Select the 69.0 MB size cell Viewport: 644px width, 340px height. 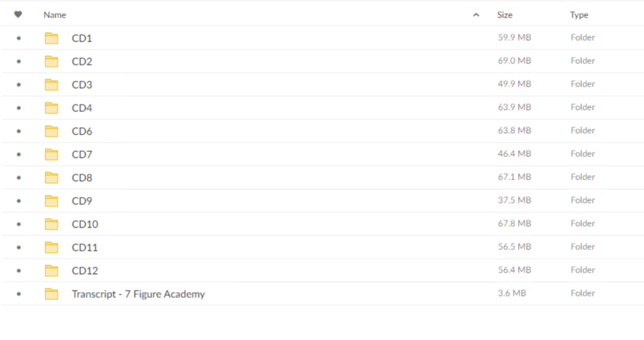click(514, 61)
